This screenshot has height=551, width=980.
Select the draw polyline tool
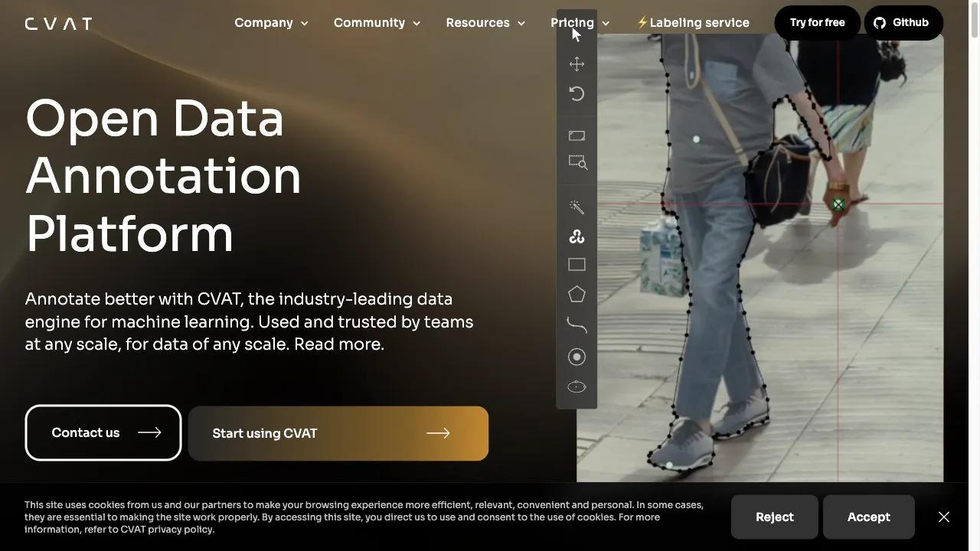pos(577,325)
